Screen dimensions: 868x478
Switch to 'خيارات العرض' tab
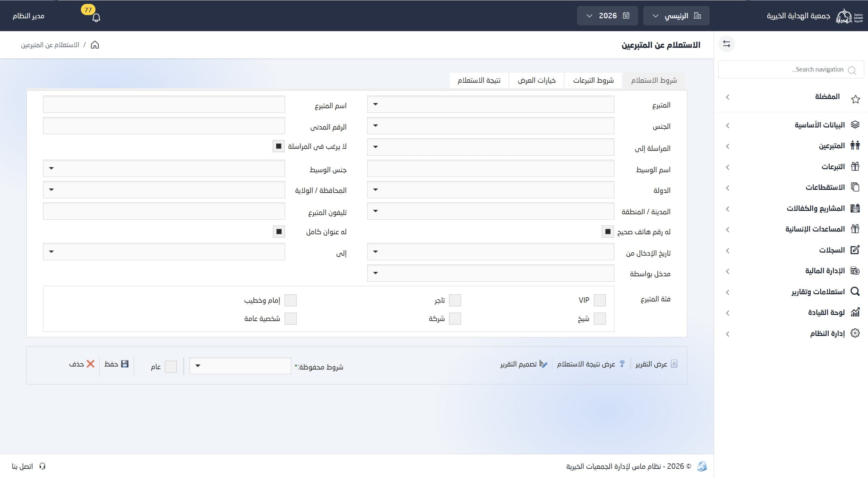coord(536,80)
